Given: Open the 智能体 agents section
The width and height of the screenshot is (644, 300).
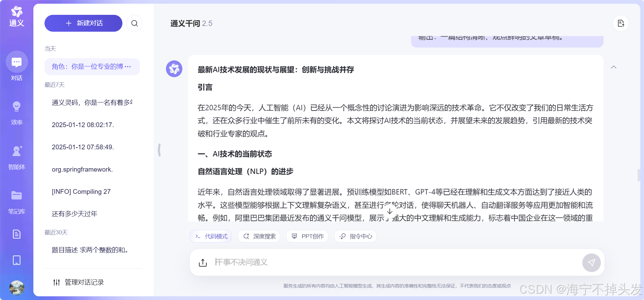Looking at the screenshot, I should point(17,158).
